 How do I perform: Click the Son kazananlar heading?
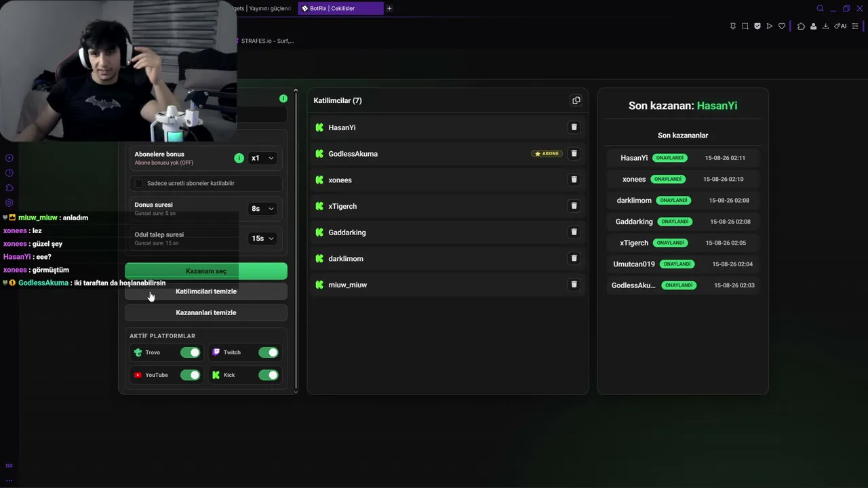[x=683, y=136]
